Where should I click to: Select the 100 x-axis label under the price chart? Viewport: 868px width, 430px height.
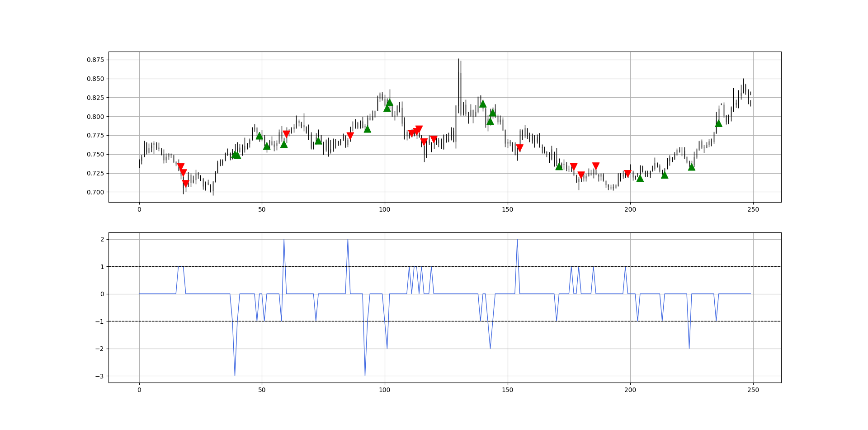(x=385, y=210)
